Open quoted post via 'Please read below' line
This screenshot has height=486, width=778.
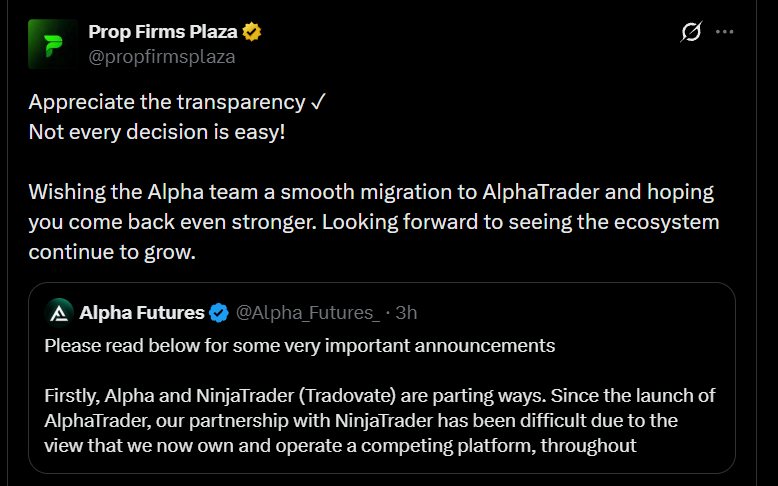(x=300, y=346)
